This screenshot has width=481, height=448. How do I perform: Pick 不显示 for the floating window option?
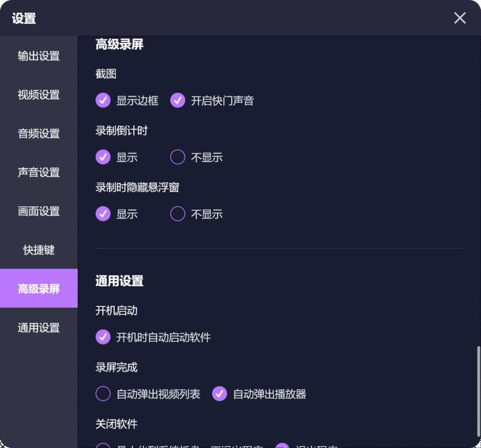[x=177, y=214]
